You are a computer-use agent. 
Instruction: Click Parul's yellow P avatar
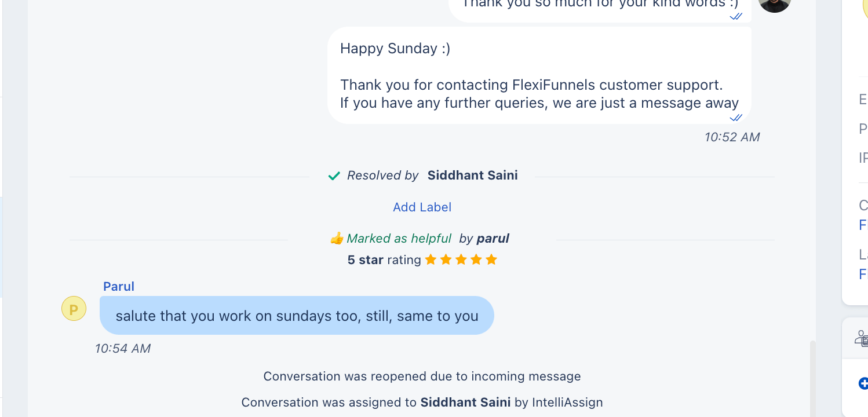tap(74, 309)
